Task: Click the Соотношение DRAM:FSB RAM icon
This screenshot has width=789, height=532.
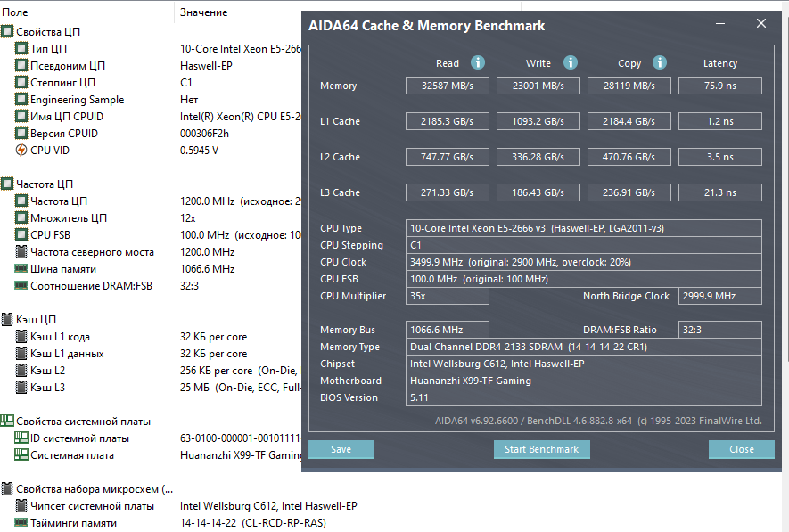Action: 21,286
